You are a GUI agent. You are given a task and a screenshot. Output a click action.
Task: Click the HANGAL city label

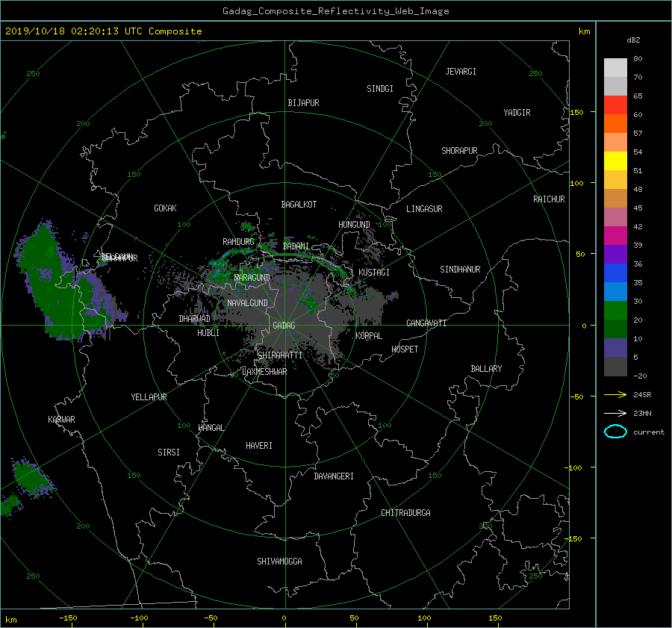pyautogui.click(x=211, y=428)
